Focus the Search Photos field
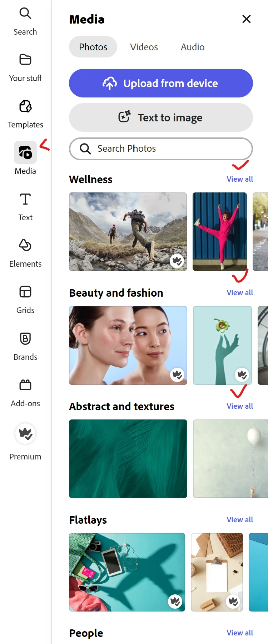 point(161,149)
